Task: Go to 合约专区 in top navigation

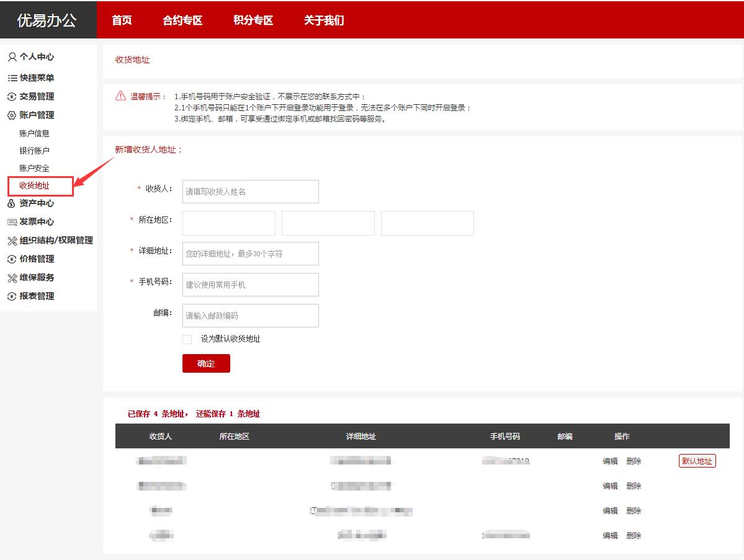Action: (x=182, y=20)
